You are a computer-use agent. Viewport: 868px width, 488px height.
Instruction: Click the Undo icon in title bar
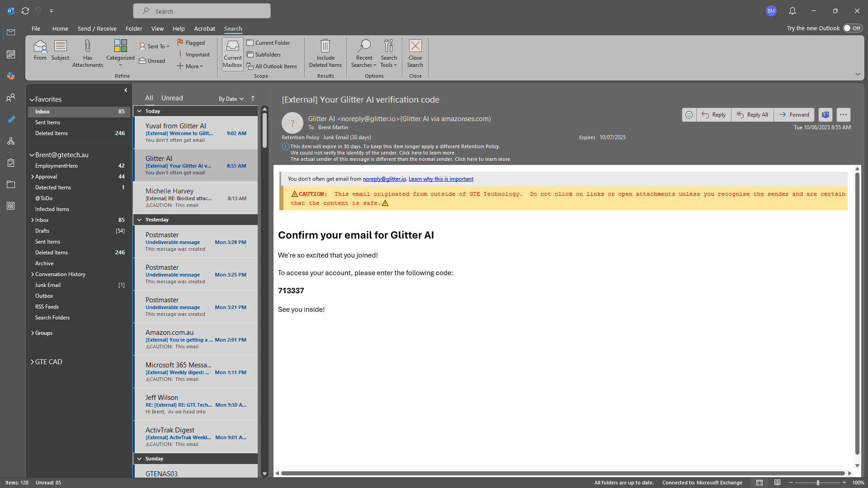click(x=38, y=11)
